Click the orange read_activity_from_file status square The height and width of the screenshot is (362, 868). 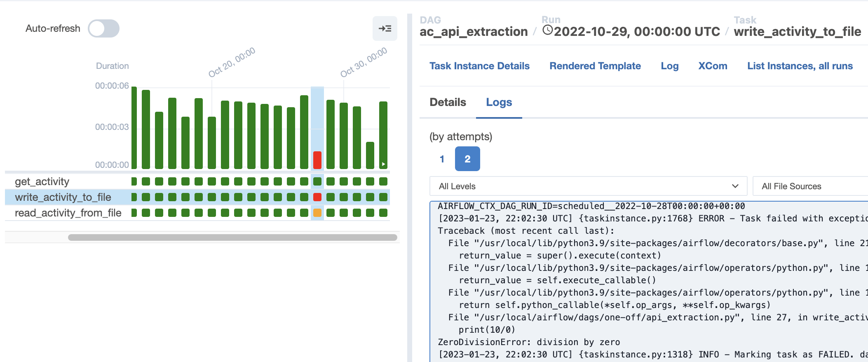tap(317, 213)
